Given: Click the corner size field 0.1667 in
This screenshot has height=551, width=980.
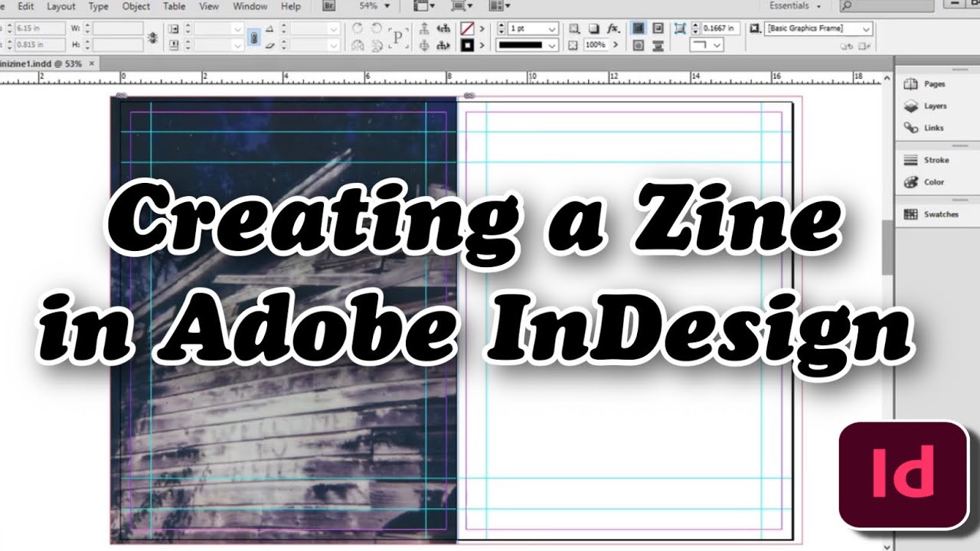Looking at the screenshot, I should point(720,28).
